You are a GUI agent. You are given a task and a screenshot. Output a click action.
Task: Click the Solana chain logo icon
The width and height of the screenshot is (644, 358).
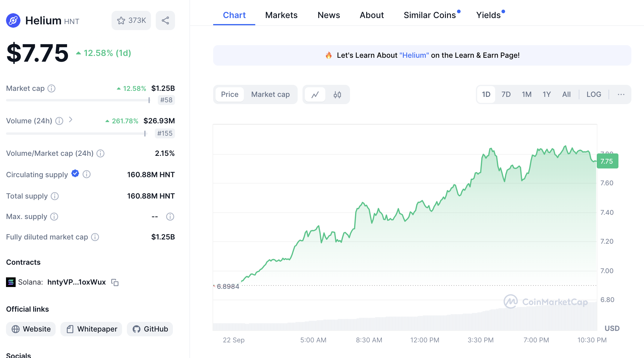coord(11,282)
